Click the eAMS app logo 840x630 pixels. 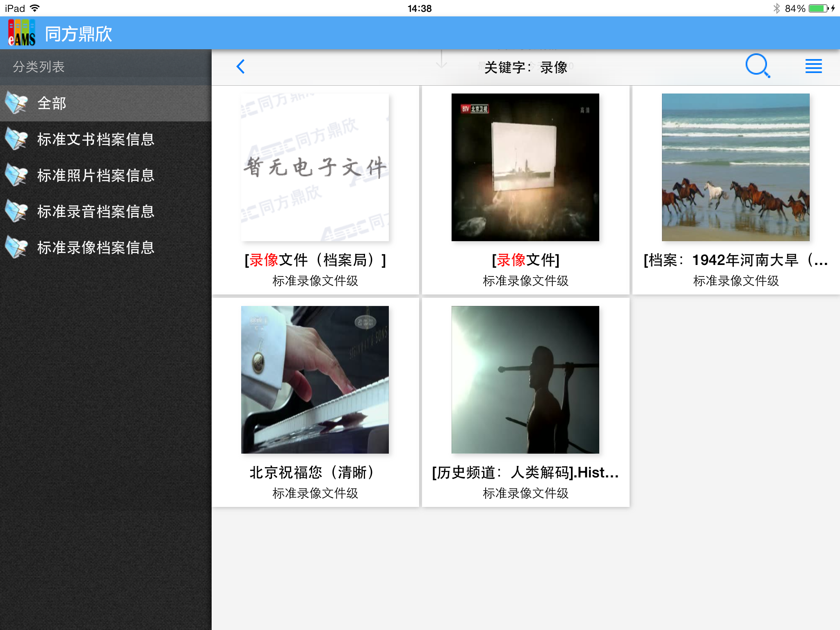tap(22, 33)
